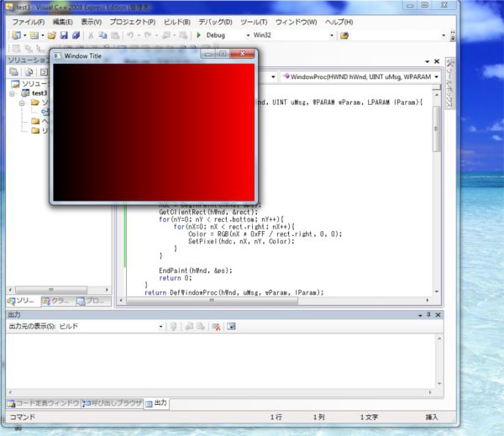The image size is (504, 436).
Task: Click the code editor vertical scrollbar thumb
Action: [x=436, y=129]
